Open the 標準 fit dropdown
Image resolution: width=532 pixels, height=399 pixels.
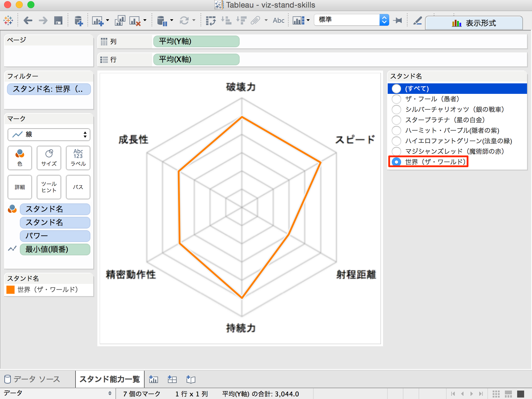pos(352,20)
